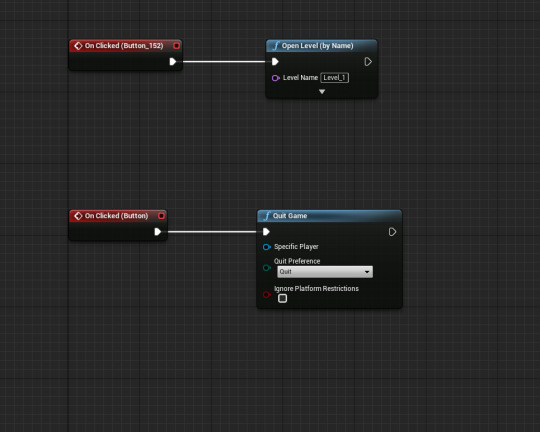Viewport: 540px width, 432px height.
Task: Click the diamond event icon on On Clicked (Button_152)
Action: [78, 46]
